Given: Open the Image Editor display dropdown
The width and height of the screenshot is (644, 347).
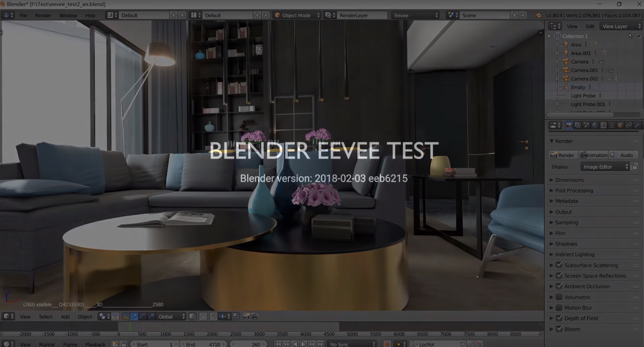Looking at the screenshot, I should pos(605,167).
